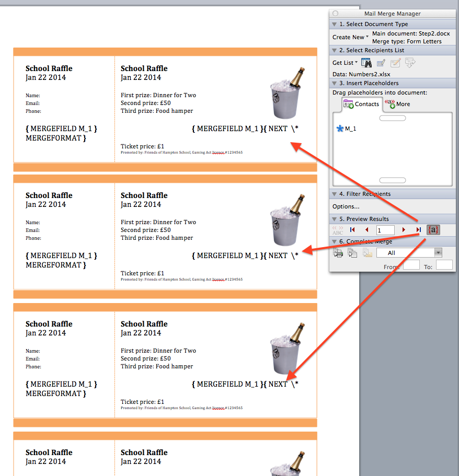459x476 pixels.
Task: Switch to the Contacts placeholders tab
Action: point(361,104)
